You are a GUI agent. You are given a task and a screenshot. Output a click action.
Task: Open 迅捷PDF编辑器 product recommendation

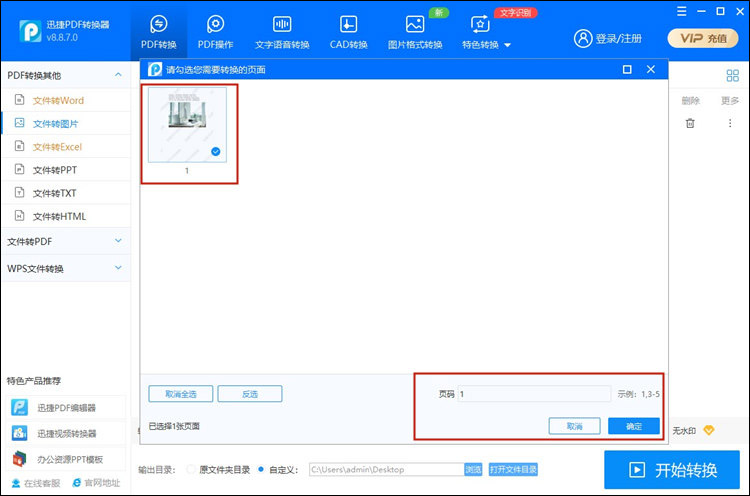click(66, 408)
